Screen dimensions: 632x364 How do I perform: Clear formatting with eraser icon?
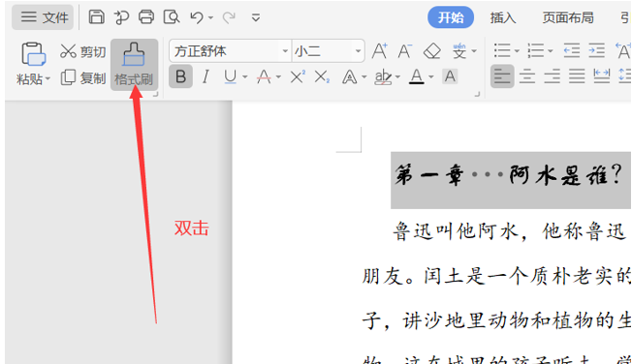pos(432,51)
